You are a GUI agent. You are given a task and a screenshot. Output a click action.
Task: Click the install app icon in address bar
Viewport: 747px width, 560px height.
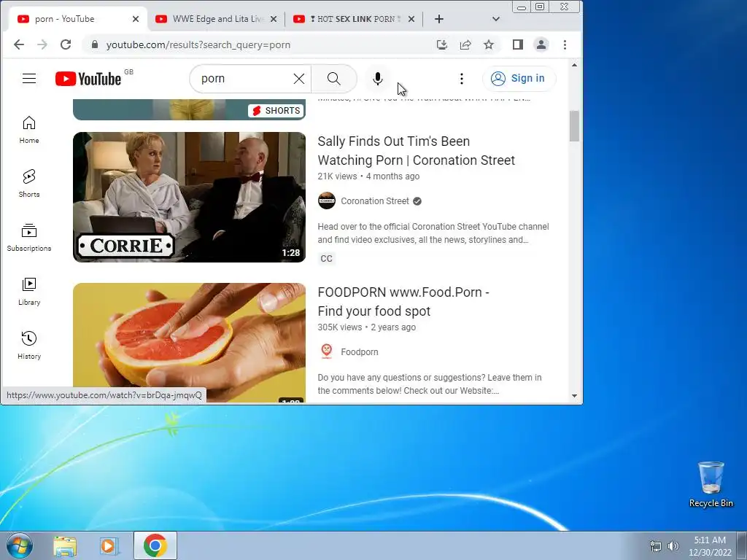tap(442, 44)
